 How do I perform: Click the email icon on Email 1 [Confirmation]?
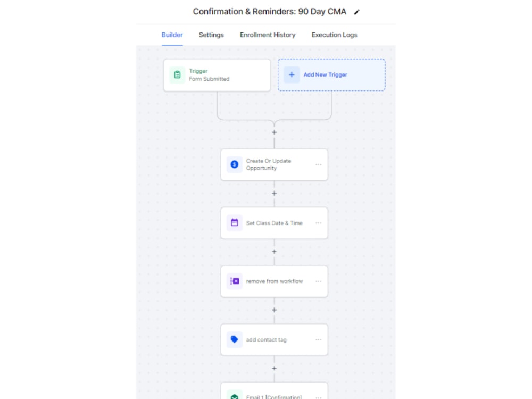pyautogui.click(x=234, y=396)
